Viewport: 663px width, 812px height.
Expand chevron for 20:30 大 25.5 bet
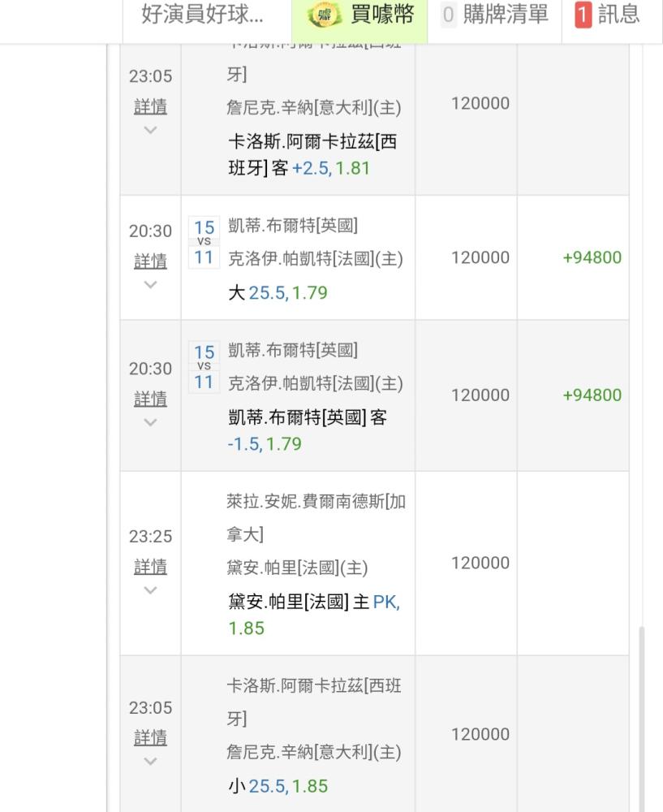(x=151, y=284)
